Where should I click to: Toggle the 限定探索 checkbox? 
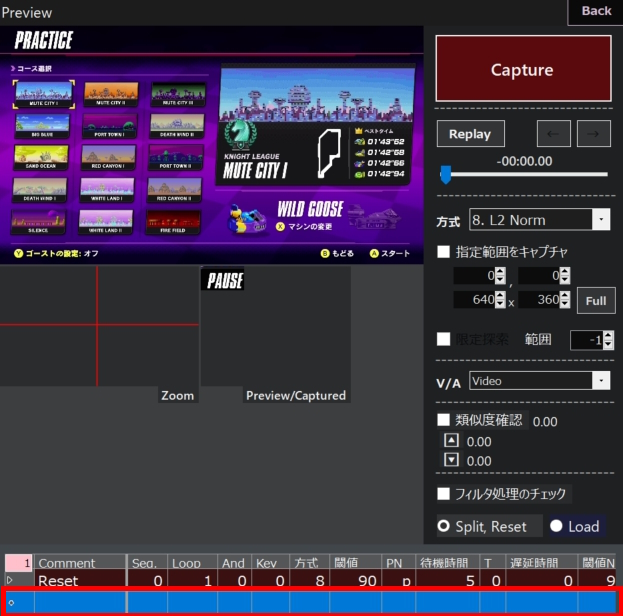(443, 339)
